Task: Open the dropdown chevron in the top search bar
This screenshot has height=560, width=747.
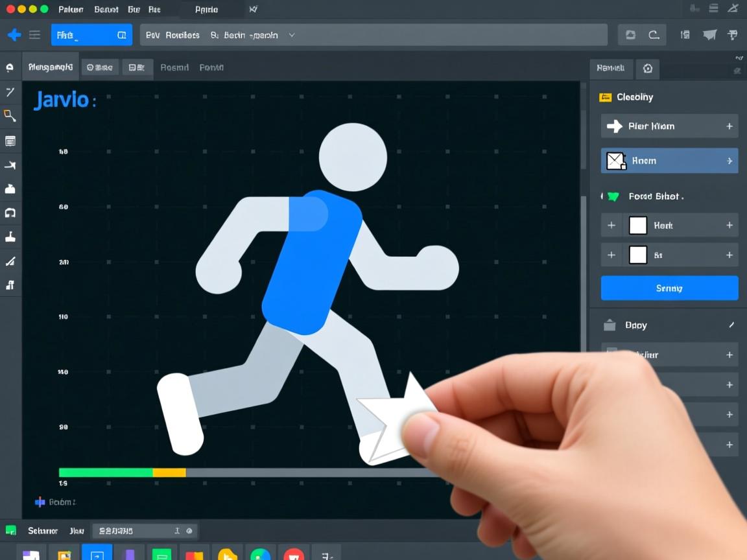Action: (292, 35)
